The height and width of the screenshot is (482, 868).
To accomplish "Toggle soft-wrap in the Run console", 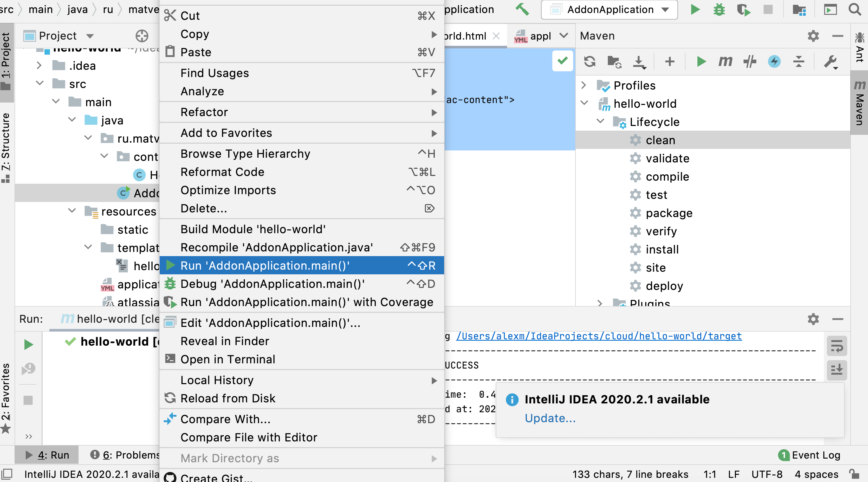I will click(x=837, y=346).
